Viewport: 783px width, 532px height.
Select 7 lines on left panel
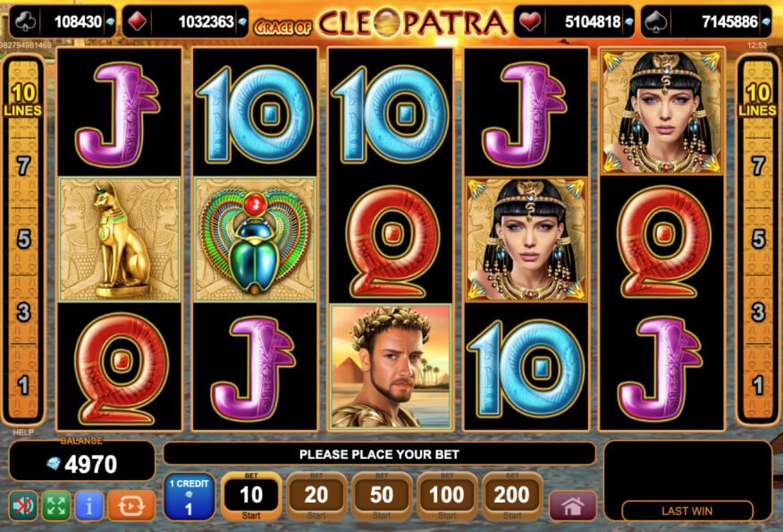click(23, 166)
